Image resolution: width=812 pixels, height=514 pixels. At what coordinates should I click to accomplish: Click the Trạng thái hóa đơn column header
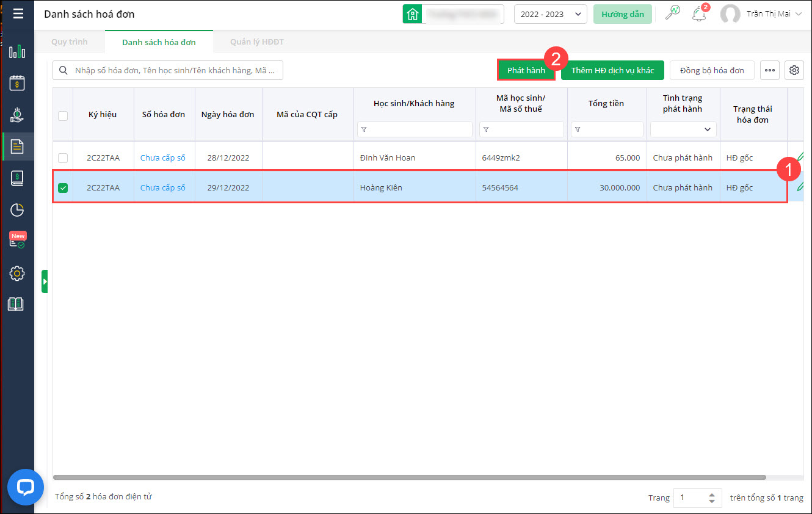click(x=753, y=114)
